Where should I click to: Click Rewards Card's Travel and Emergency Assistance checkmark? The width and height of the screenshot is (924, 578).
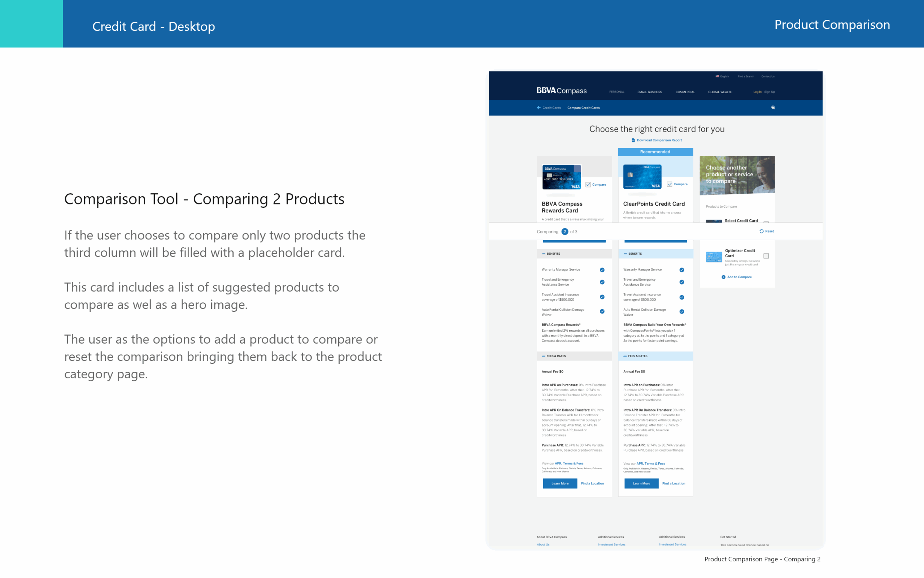coord(602,282)
